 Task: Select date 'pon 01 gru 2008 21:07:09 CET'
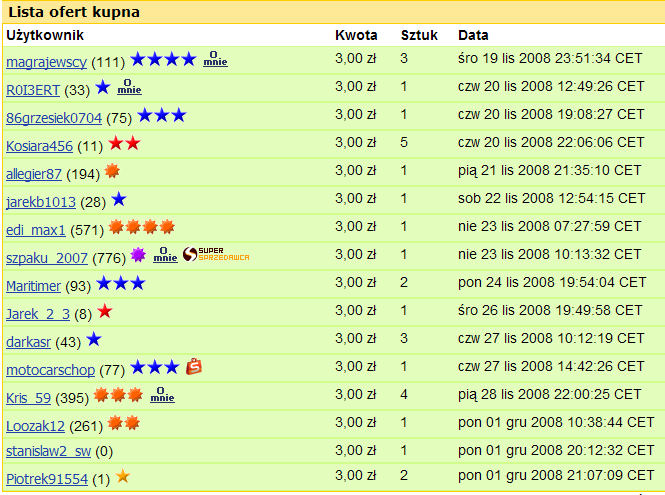coord(556,475)
